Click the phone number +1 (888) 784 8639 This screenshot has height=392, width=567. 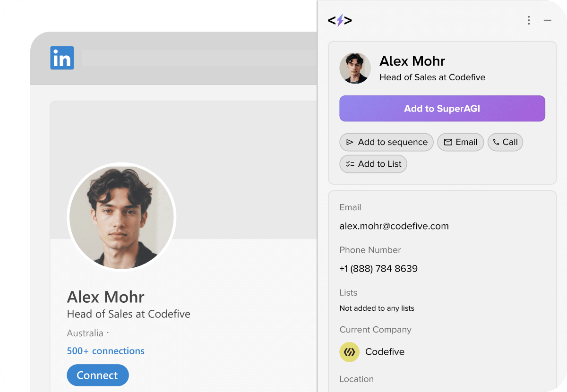pyautogui.click(x=378, y=269)
